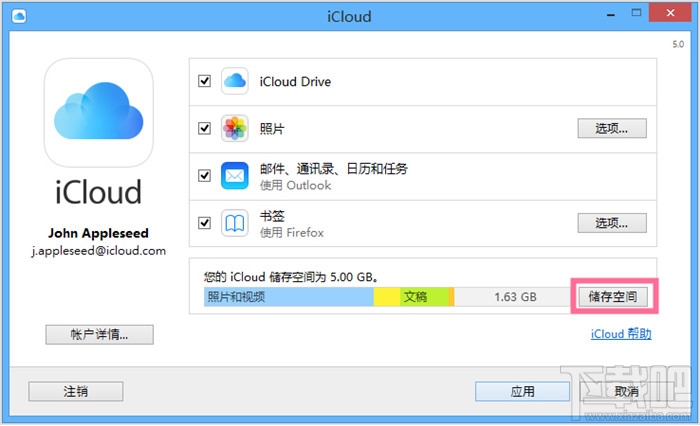This screenshot has height=426, width=700.
Task: Click the 您的 iCloud 储存空间为 5.00 GB text
Action: click(291, 277)
